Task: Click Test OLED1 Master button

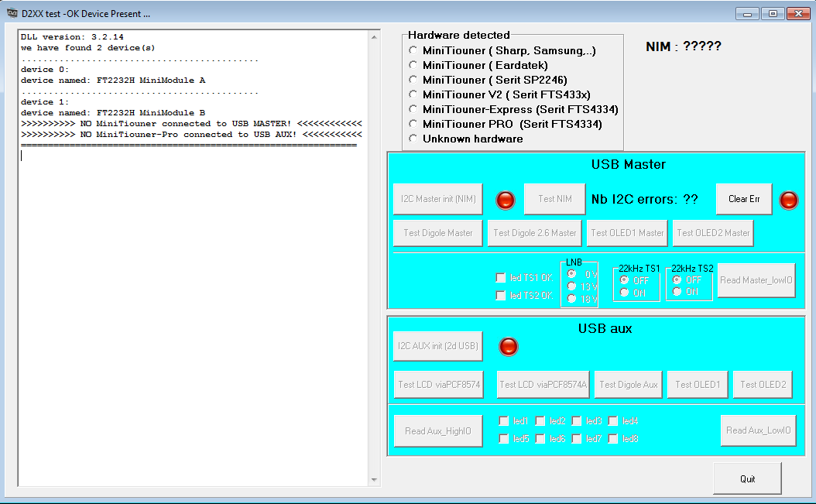Action: tap(627, 233)
